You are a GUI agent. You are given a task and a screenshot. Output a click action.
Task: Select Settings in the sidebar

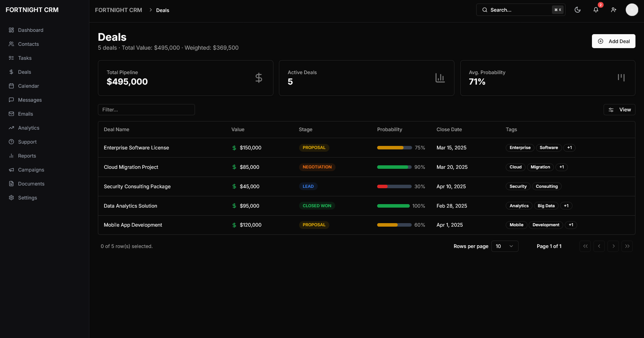click(44, 198)
